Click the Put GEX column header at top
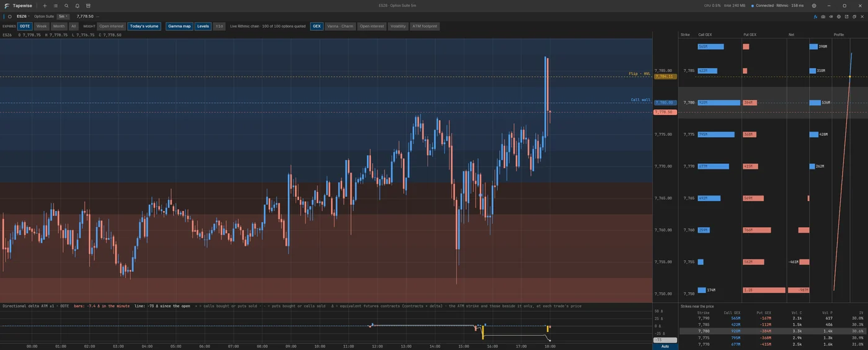 point(750,35)
